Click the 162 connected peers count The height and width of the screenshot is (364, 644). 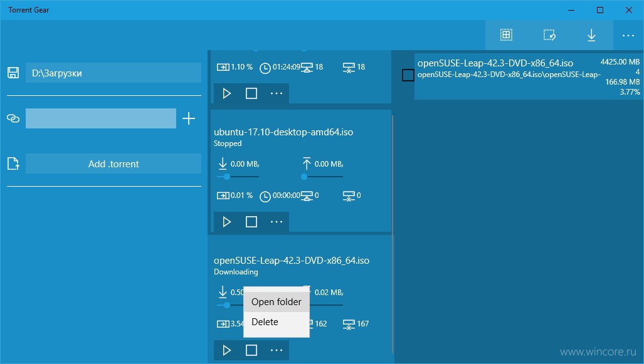321,324
